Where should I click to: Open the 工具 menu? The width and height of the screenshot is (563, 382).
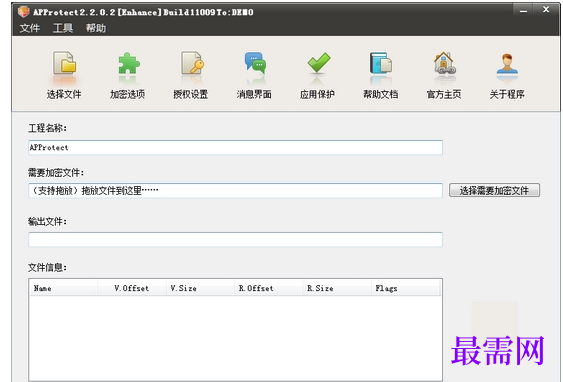click(x=63, y=28)
